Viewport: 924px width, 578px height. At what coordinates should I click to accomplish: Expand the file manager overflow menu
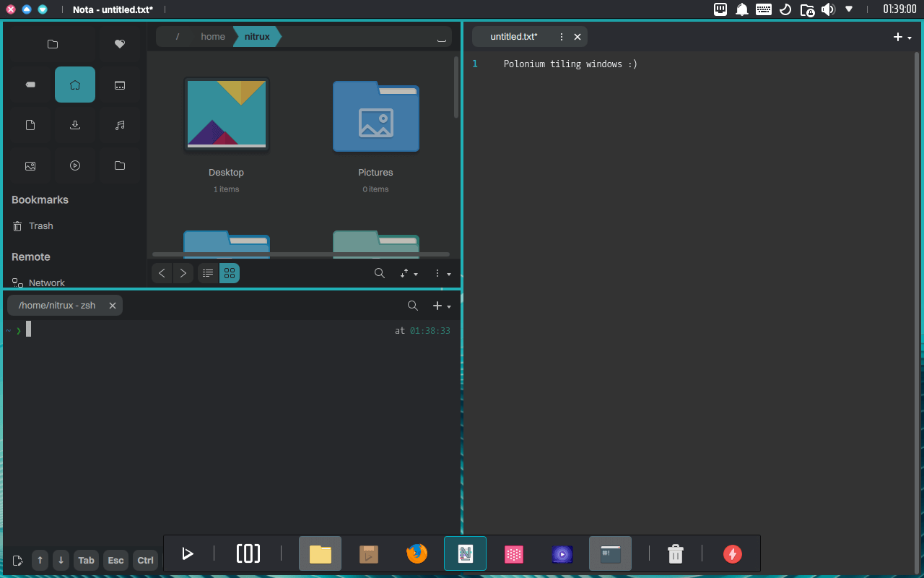[440, 273]
